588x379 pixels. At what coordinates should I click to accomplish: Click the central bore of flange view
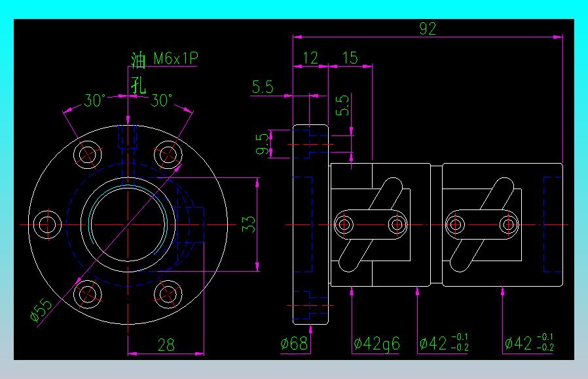[128, 224]
